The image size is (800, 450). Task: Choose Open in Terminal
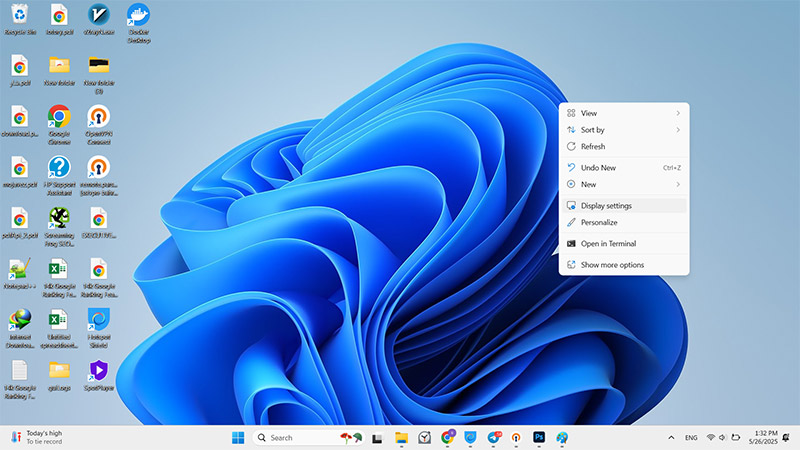[624, 244]
